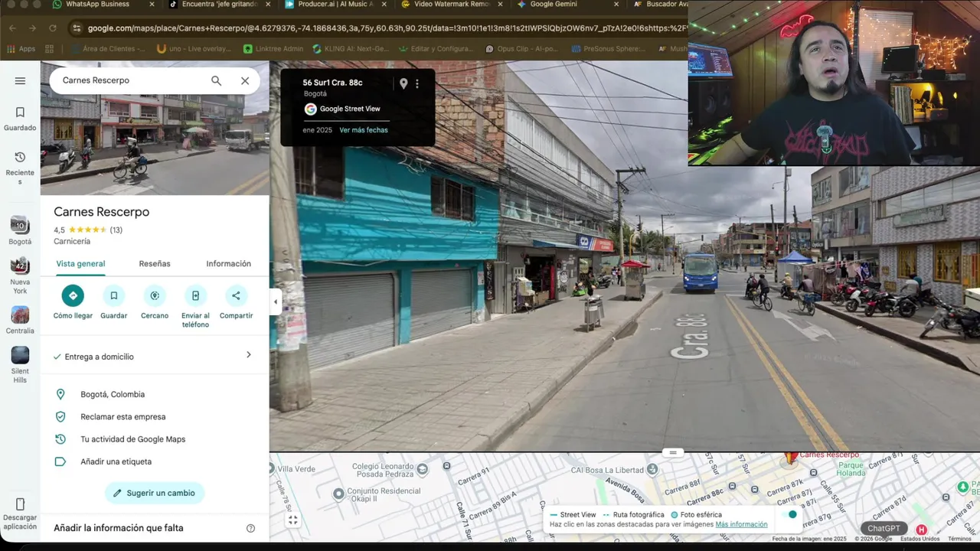Viewport: 980px width, 551px height.
Task: Click Ver más fechas link
Action: 364,130
